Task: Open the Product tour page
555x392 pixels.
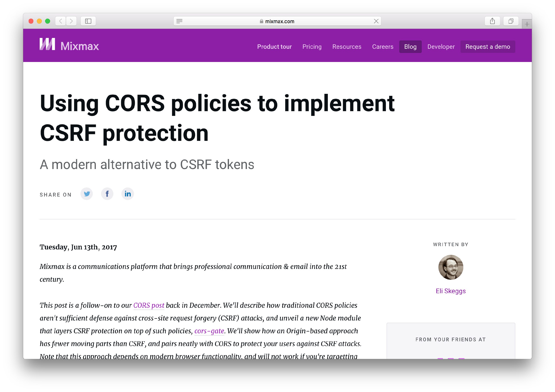Action: (274, 47)
